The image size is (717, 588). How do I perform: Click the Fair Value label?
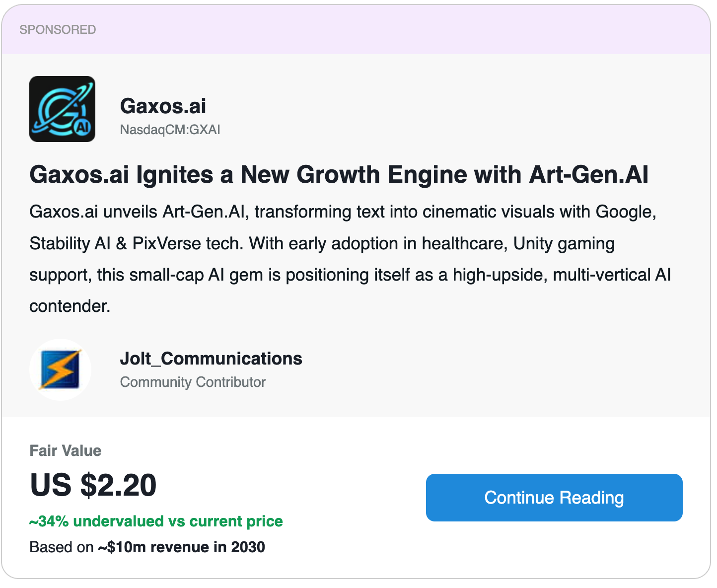coord(66,450)
